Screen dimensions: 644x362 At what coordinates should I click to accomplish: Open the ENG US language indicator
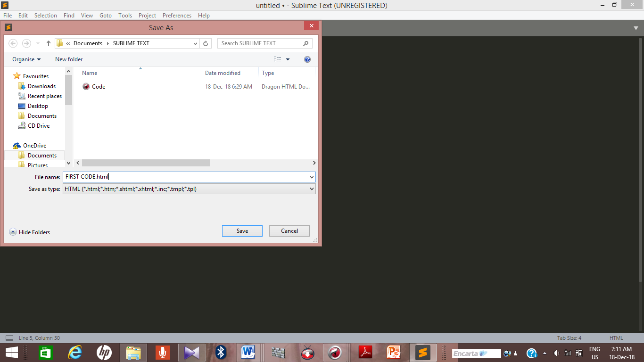[x=595, y=353]
